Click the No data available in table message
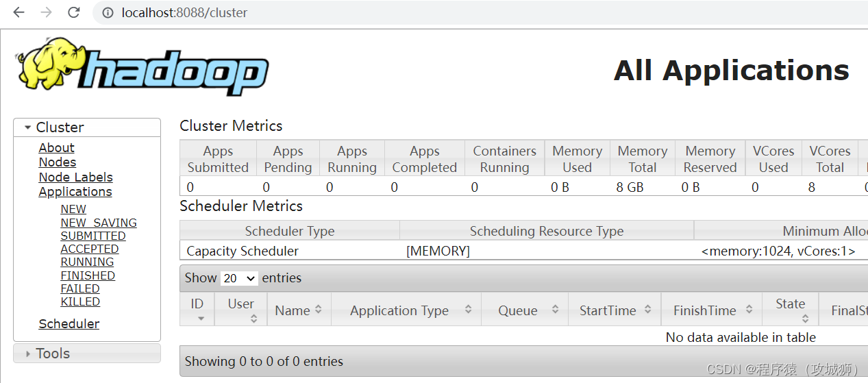This screenshot has width=868, height=383. (x=741, y=337)
